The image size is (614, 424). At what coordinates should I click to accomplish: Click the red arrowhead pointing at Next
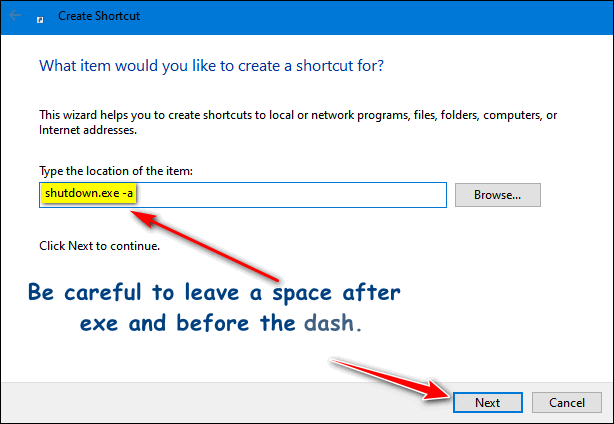coord(437,390)
